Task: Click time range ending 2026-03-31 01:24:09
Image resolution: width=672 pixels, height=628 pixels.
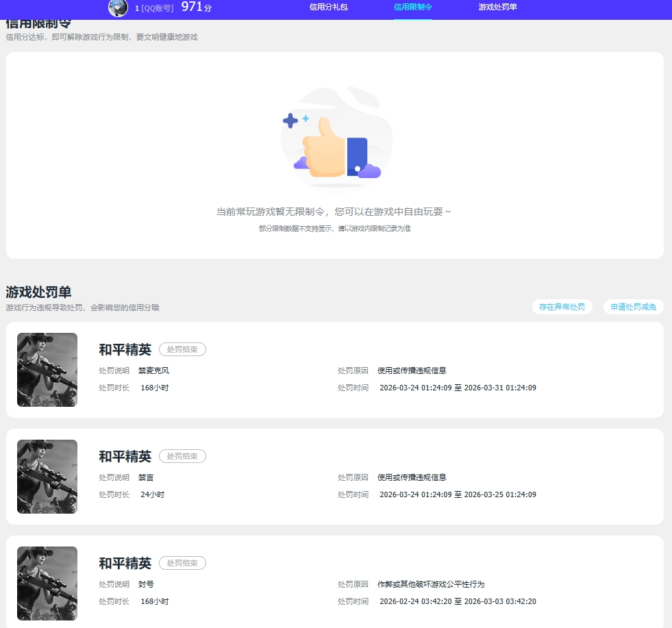Action: point(458,388)
